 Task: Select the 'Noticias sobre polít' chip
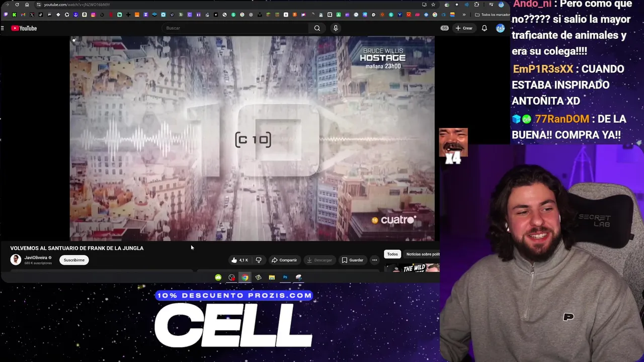422,254
